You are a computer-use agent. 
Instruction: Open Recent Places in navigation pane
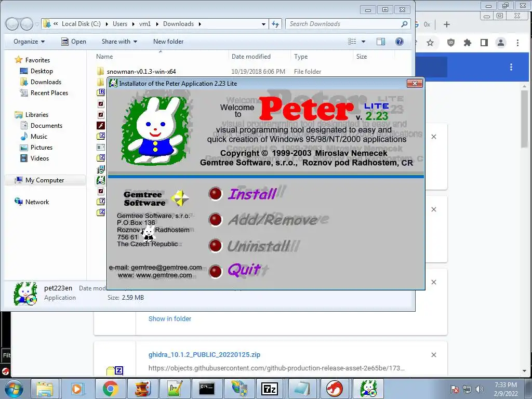[x=49, y=92]
